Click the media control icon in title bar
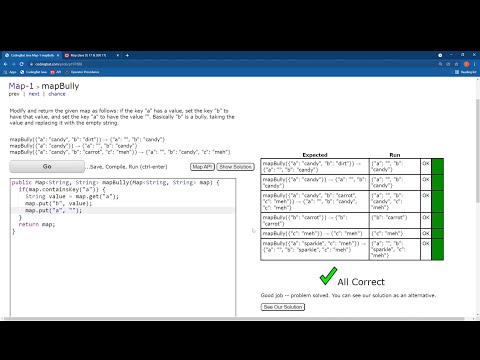480x360 pixels. point(440,55)
